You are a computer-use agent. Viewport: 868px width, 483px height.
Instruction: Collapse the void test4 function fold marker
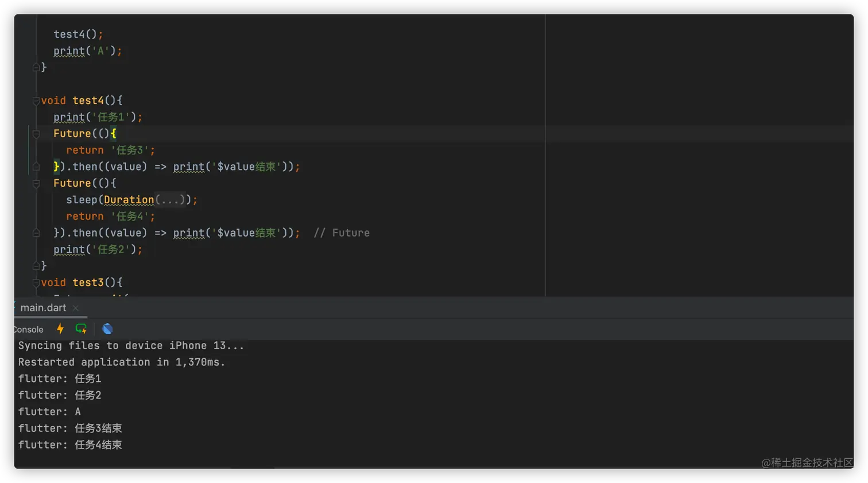pos(36,101)
